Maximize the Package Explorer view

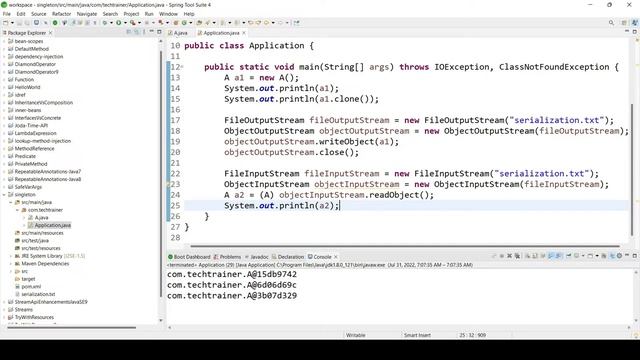pyautogui.click(x=159, y=31)
